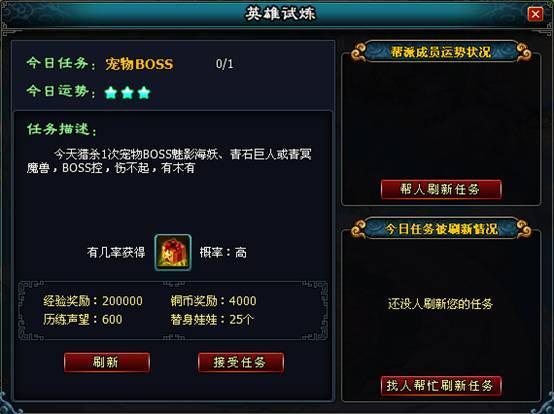Click the 刷新 button
The image size is (554, 414).
click(107, 362)
